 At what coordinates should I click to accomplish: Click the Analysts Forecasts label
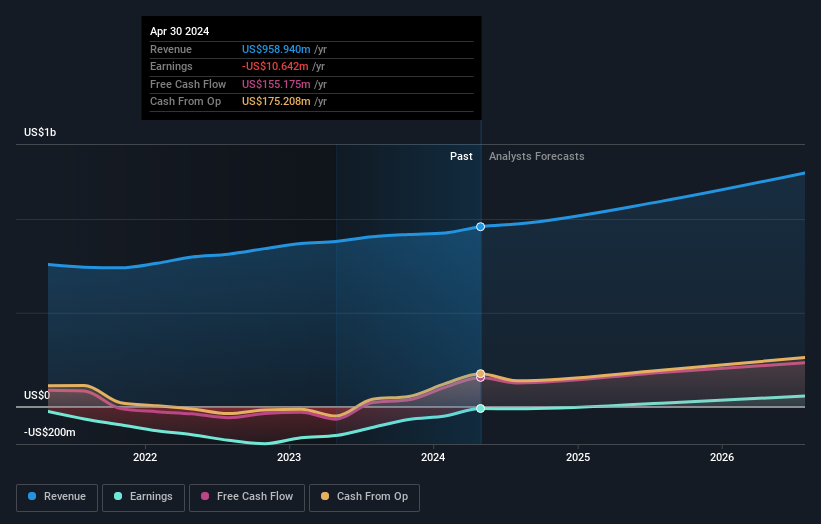coord(537,156)
